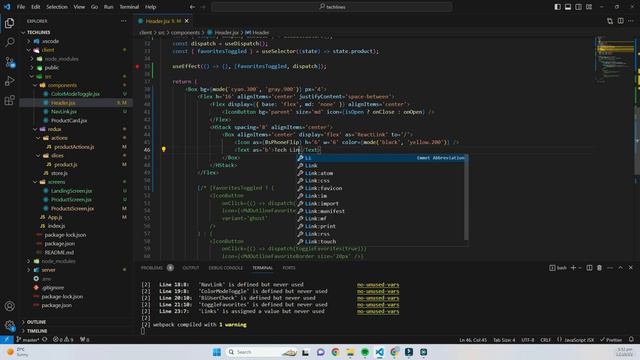Go forward using navigation arrow

[x=204, y=7]
